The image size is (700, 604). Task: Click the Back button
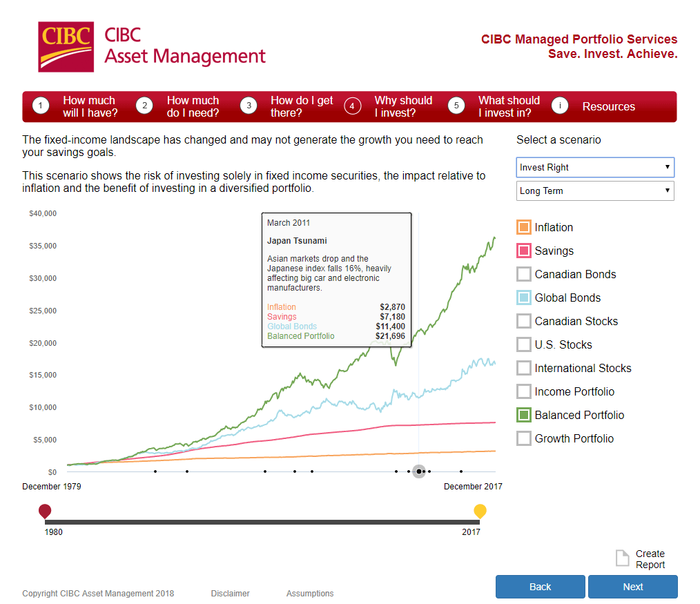pos(540,587)
